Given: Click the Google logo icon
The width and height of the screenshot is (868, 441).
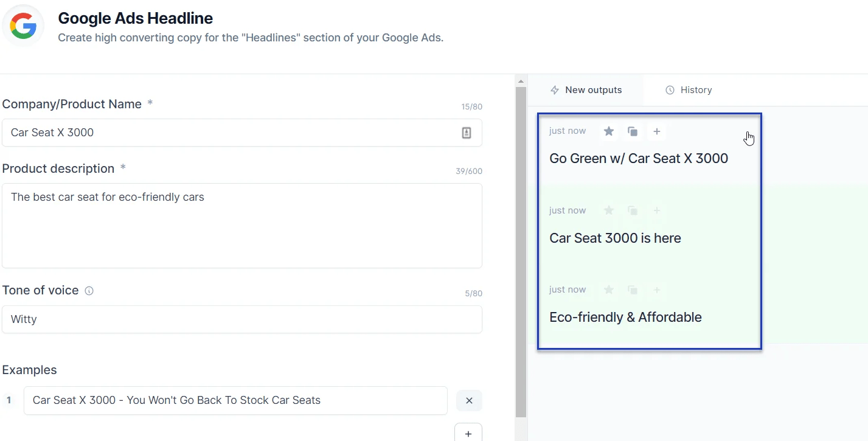Looking at the screenshot, I should click(x=23, y=26).
